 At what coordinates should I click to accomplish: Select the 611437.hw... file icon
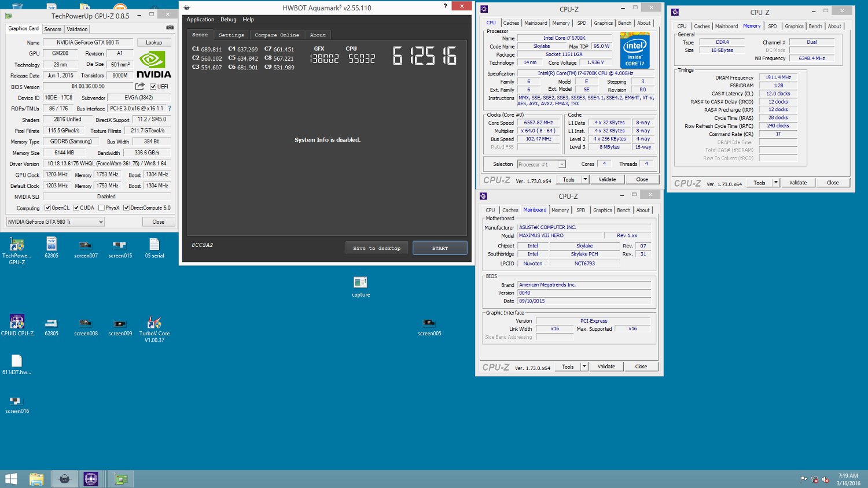coord(17,365)
